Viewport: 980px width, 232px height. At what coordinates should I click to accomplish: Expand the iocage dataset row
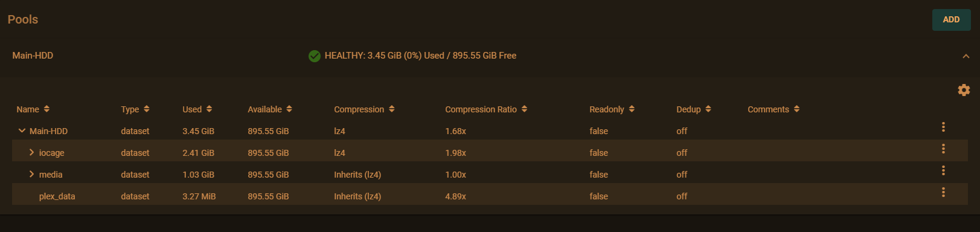(x=31, y=152)
